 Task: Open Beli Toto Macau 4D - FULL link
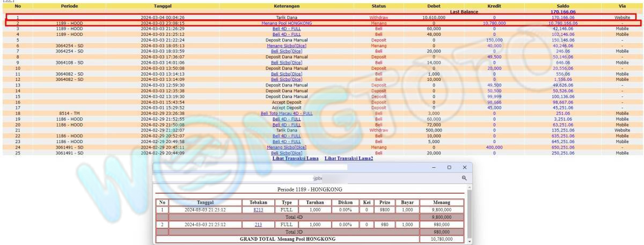tap(287, 114)
